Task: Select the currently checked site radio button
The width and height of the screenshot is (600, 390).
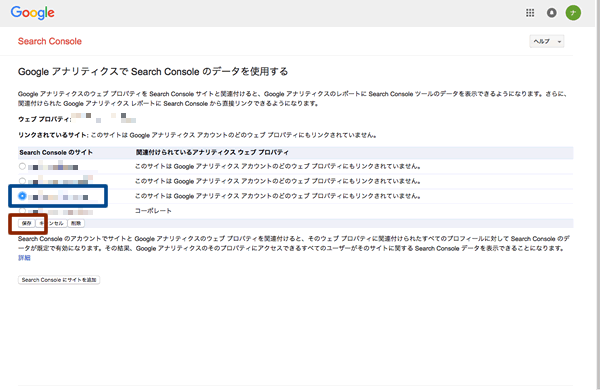Action: (22, 196)
